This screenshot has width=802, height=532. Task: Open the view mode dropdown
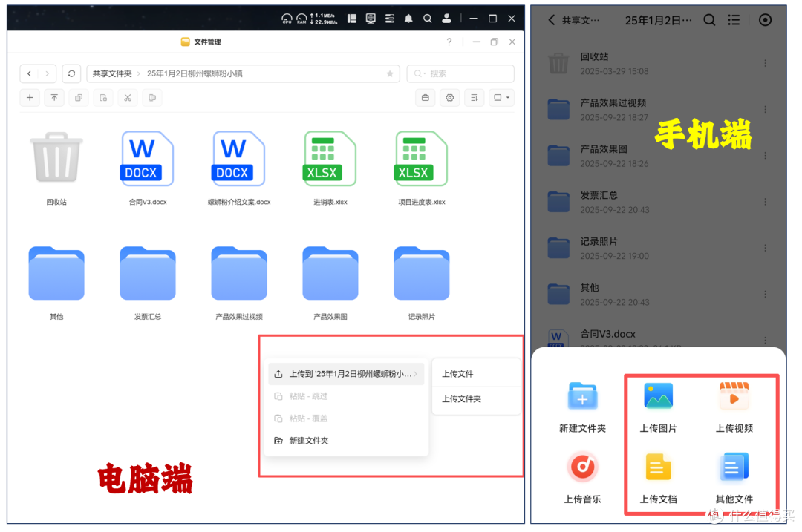[501, 98]
